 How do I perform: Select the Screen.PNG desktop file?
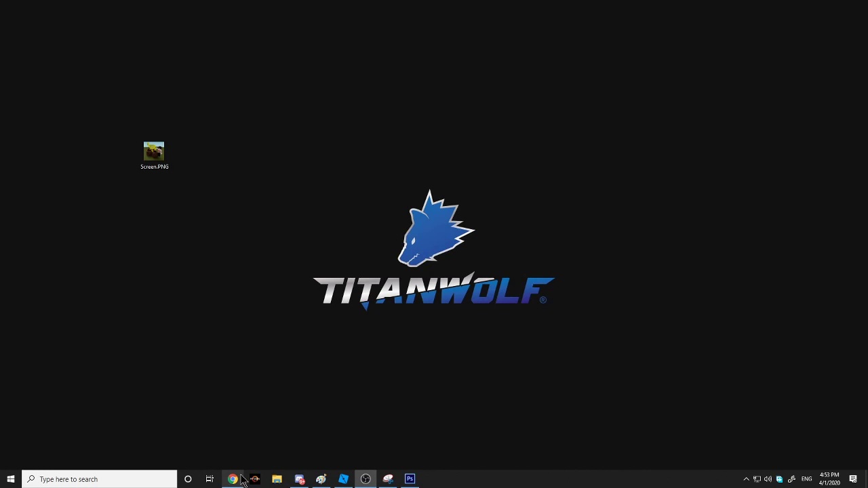click(x=154, y=156)
